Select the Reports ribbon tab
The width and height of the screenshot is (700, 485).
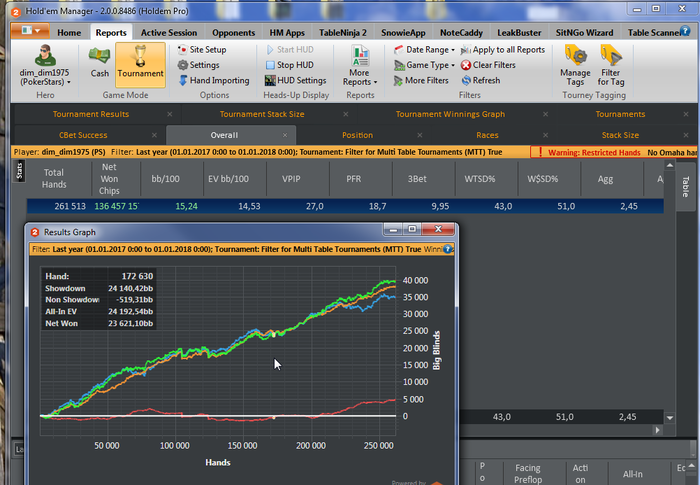[111, 33]
